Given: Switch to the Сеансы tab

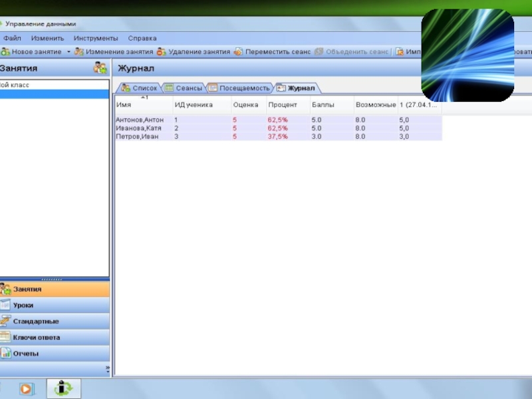Looking at the screenshot, I should click(183, 88).
